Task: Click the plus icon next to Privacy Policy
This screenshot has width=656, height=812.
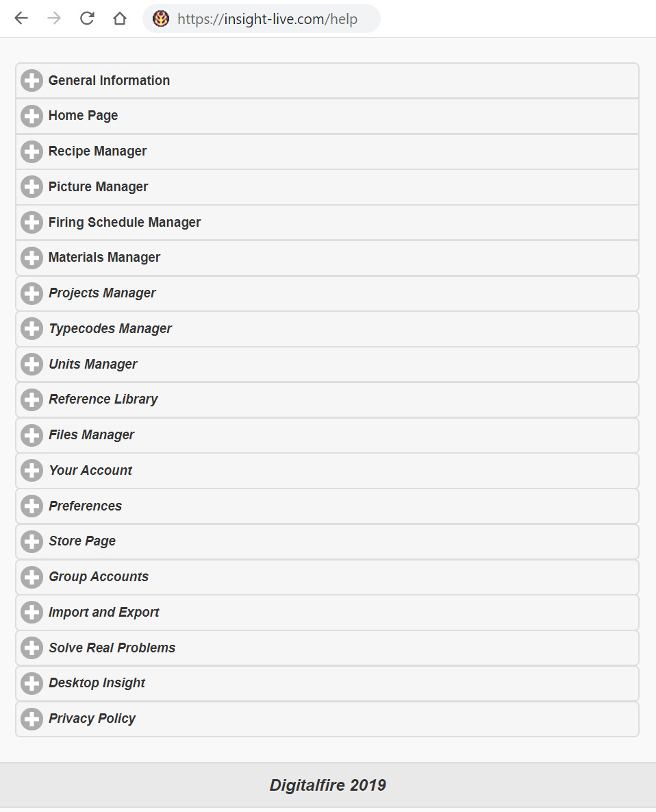Action: [31, 719]
